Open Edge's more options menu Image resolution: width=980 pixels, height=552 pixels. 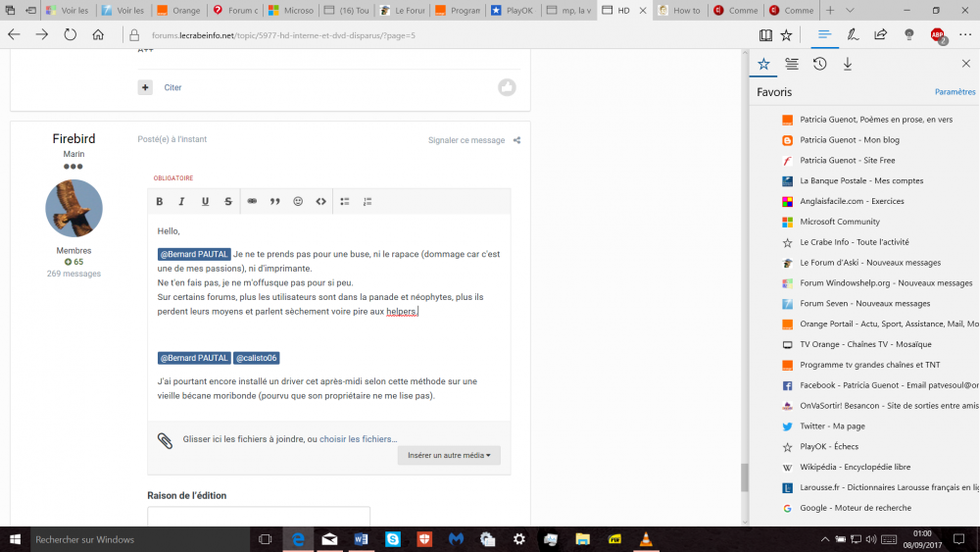pyautogui.click(x=965, y=35)
